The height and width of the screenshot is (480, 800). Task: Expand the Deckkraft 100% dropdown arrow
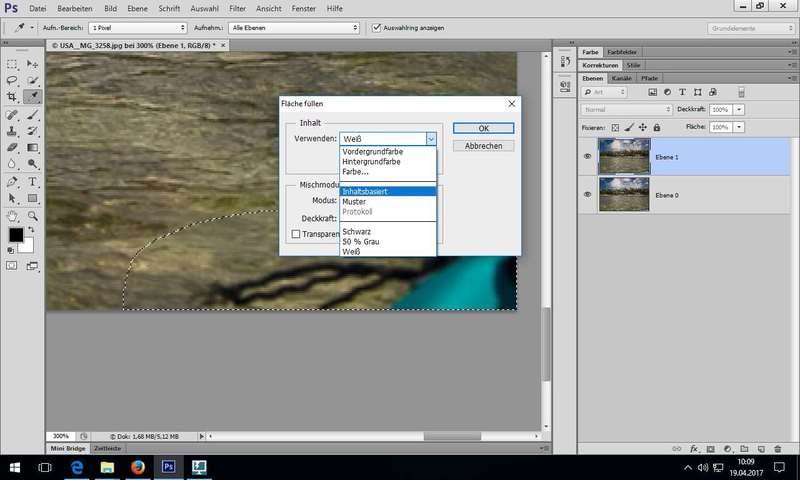click(x=739, y=109)
